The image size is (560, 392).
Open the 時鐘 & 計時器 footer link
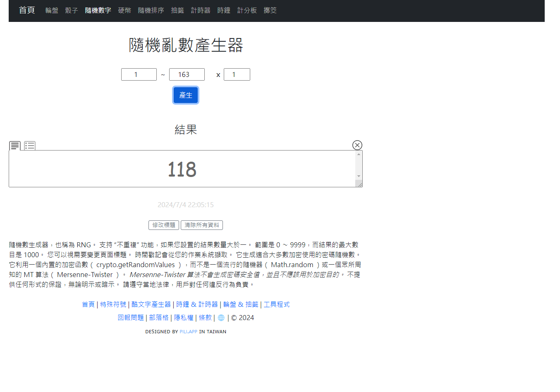[x=197, y=304]
